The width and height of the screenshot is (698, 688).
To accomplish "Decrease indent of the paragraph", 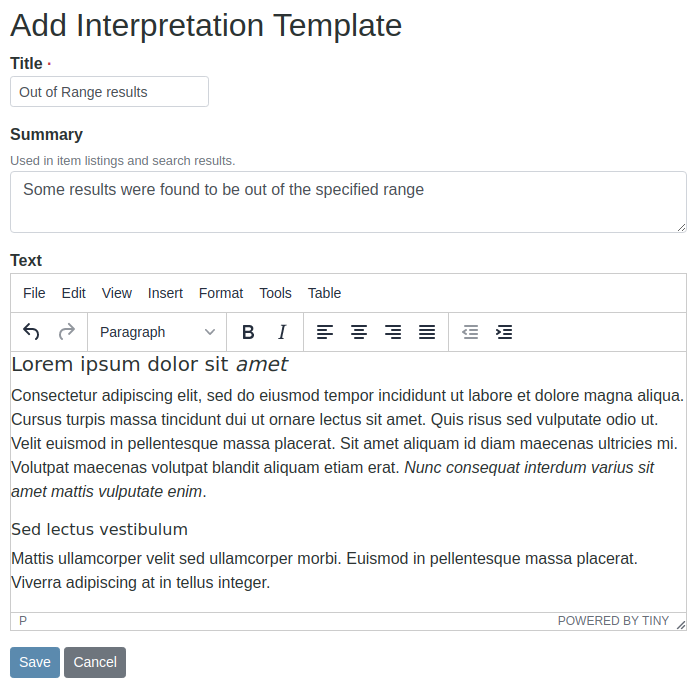I will [x=470, y=332].
